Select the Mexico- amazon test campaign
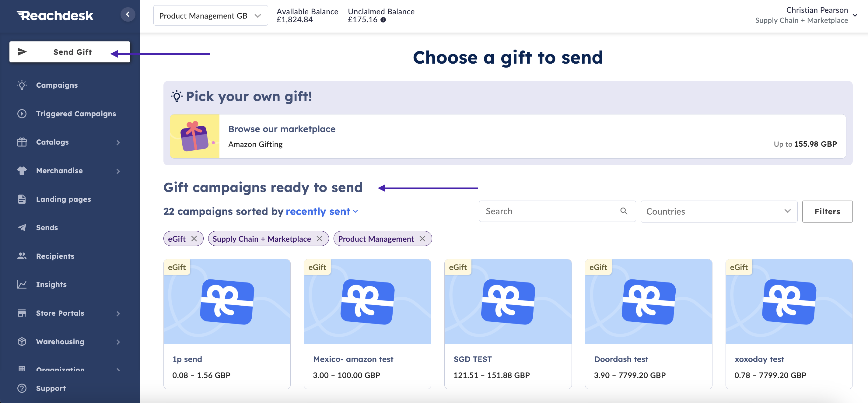The width and height of the screenshot is (868, 403). (367, 324)
